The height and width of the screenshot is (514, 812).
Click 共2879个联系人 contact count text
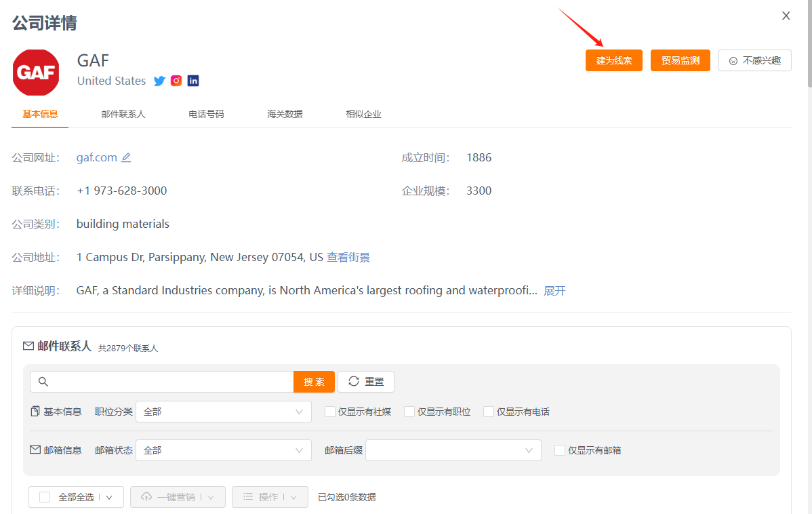coord(128,348)
